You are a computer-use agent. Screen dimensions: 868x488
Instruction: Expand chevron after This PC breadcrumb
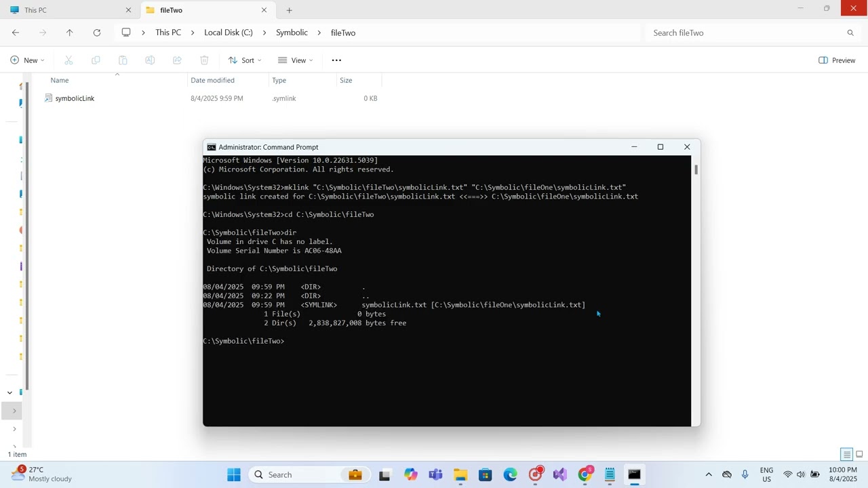click(x=193, y=33)
